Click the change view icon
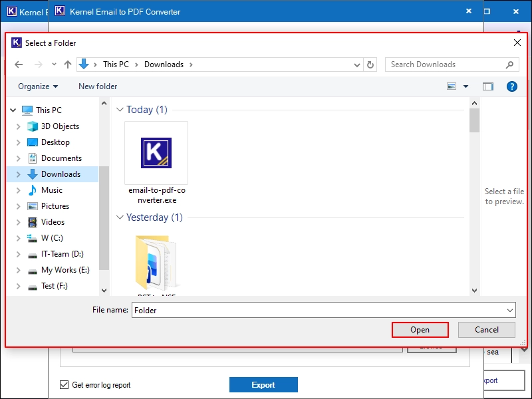The width and height of the screenshot is (532, 399). [x=452, y=86]
